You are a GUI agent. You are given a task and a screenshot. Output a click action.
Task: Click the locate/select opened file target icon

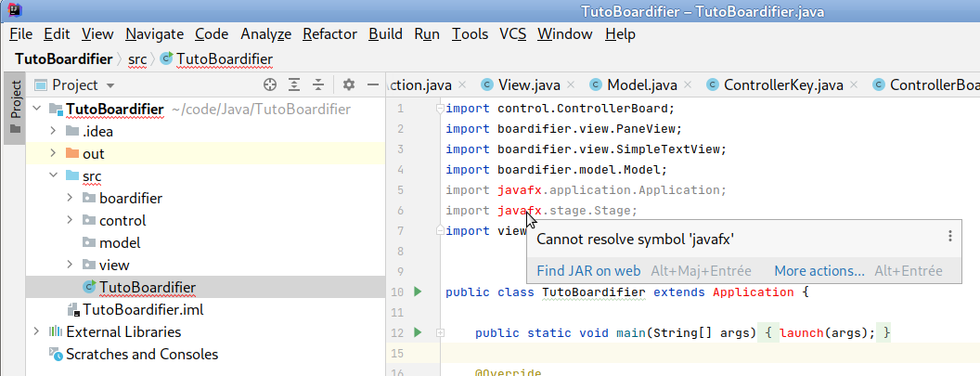point(270,84)
